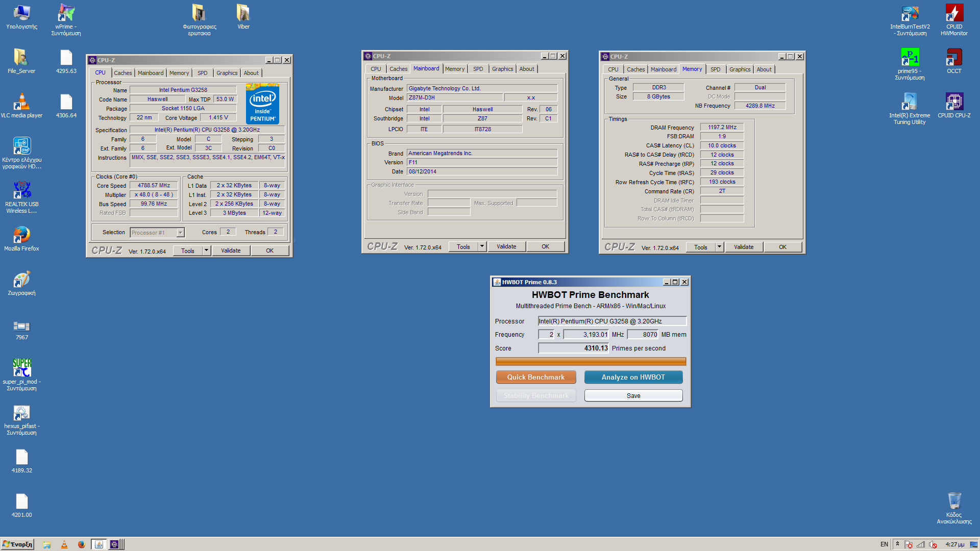Open Tools dropdown arrow in Mainboard window
This screenshot has height=551, width=980.
click(x=482, y=246)
